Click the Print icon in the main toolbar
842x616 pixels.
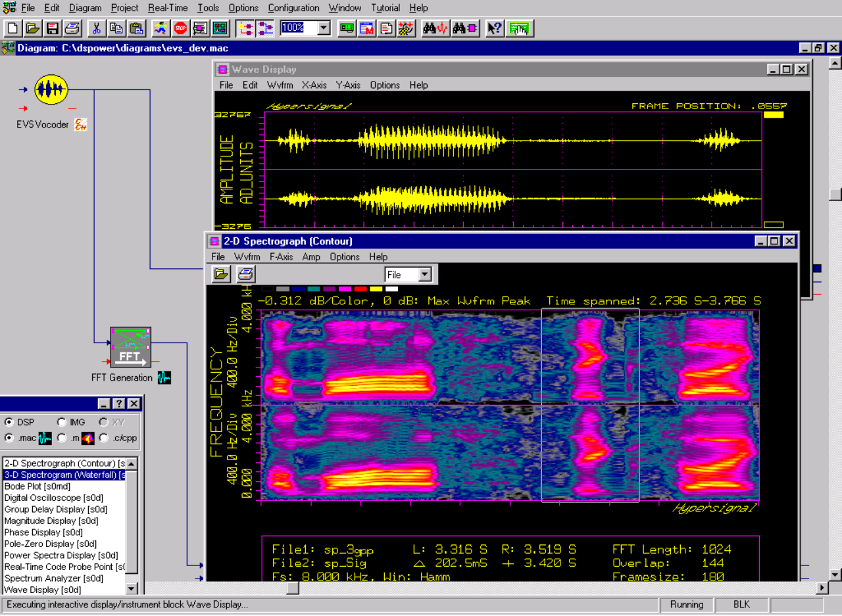72,28
